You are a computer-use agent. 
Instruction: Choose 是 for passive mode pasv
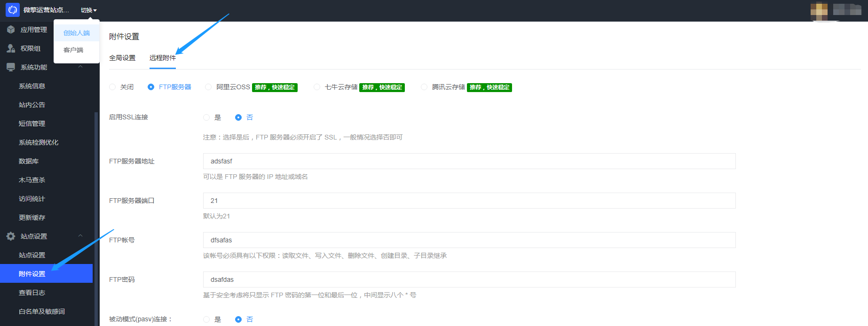[x=206, y=319]
